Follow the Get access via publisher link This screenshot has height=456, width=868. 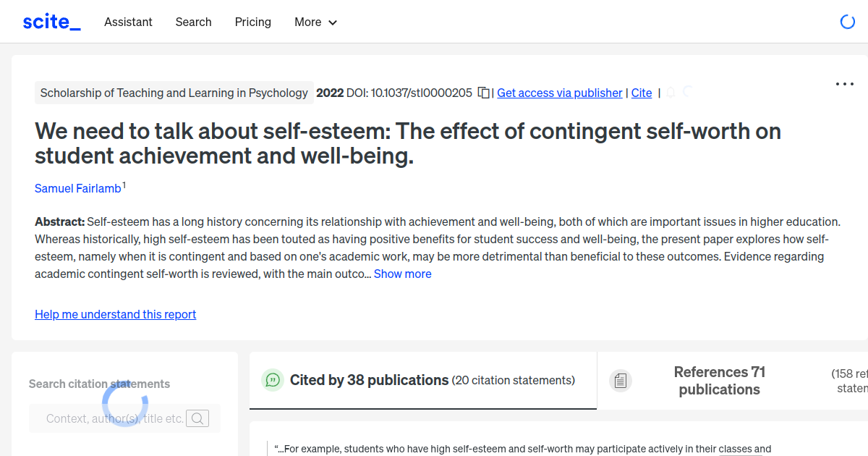coord(559,93)
